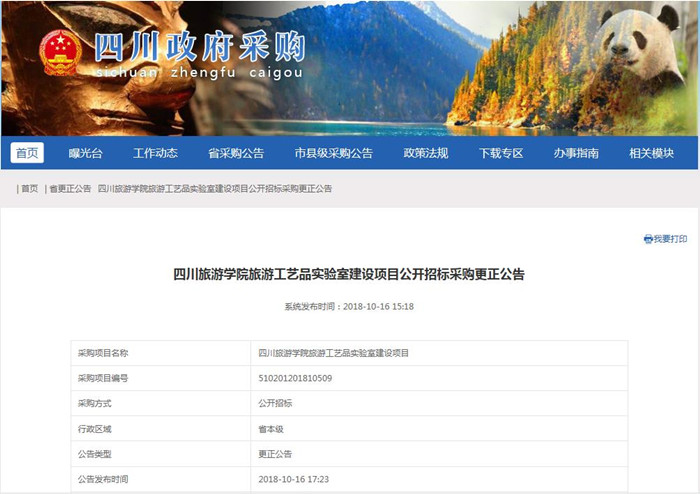Click the 首页 breadcrumb link
700x494 pixels.
click(29, 189)
